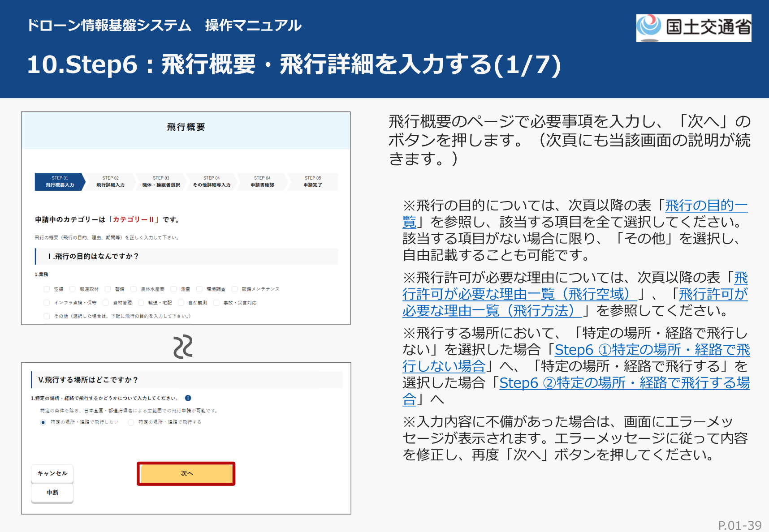Image resolution: width=769 pixels, height=532 pixels.
Task: Choose 特定の場所・経路で飛行する radio option
Action: coord(131,422)
